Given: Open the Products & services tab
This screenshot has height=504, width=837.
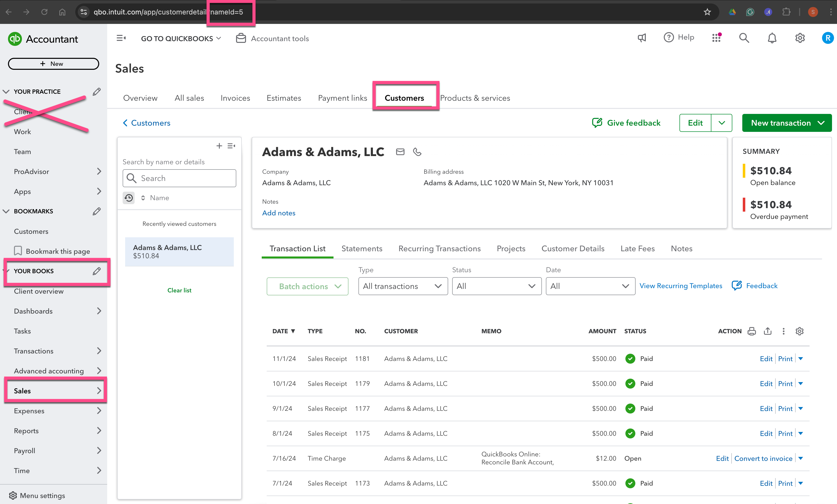Looking at the screenshot, I should [x=475, y=98].
